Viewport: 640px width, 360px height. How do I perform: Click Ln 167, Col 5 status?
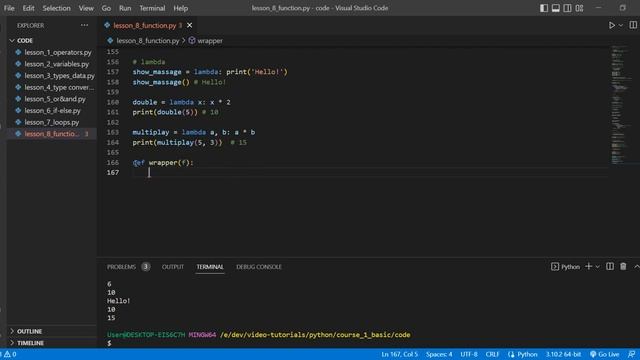[400, 354]
